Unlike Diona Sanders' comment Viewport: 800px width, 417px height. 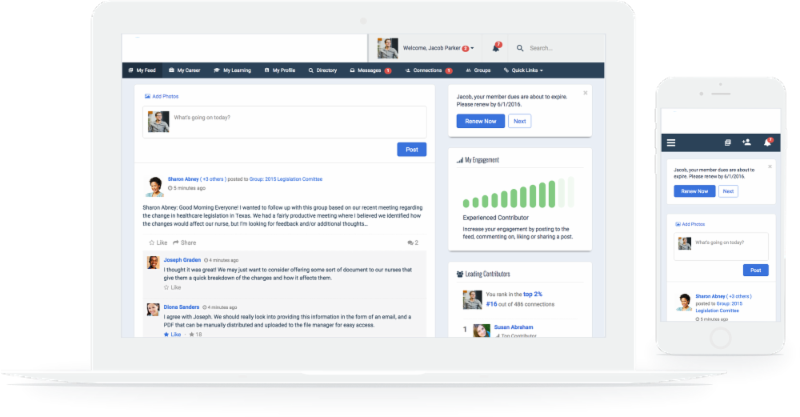click(x=174, y=334)
